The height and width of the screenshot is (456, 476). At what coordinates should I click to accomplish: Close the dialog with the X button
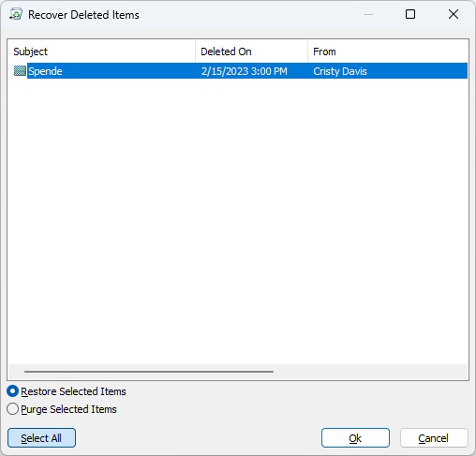[454, 14]
